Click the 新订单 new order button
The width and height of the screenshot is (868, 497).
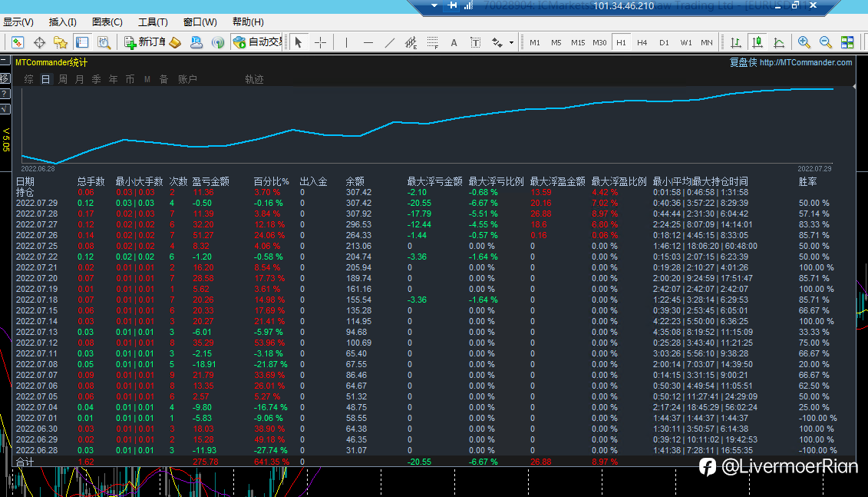pos(144,42)
